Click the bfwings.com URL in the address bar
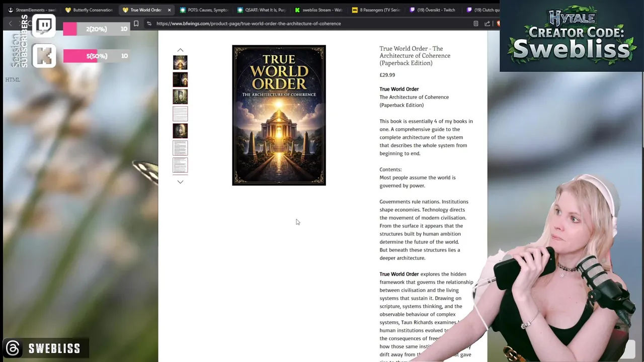Image resolution: width=644 pixels, height=362 pixels. click(x=249, y=24)
